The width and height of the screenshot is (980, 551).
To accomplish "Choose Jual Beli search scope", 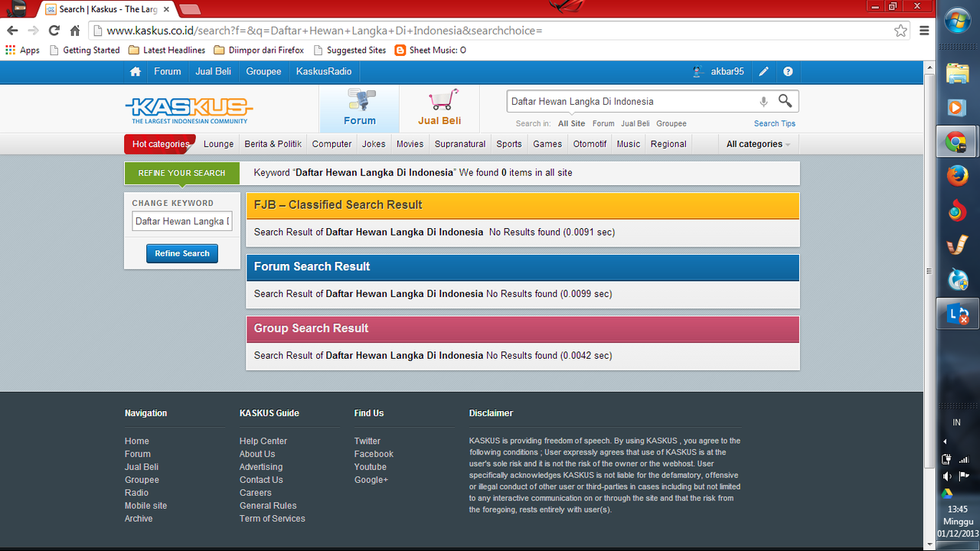I will coord(635,124).
